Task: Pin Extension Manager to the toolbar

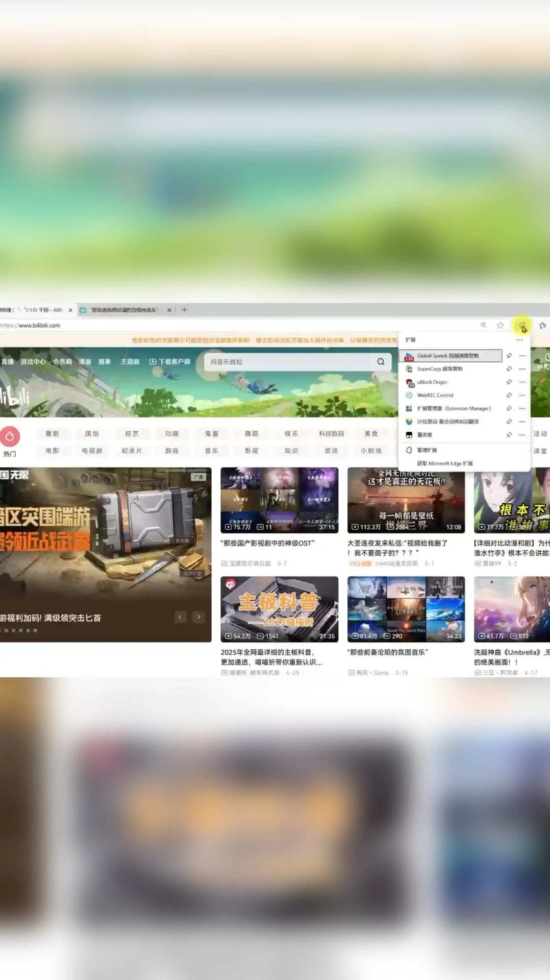Action: [x=509, y=408]
